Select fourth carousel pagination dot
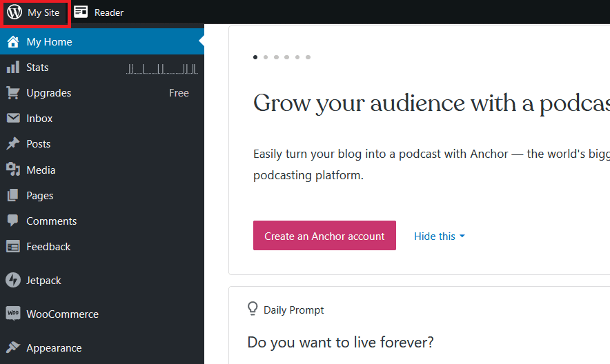 pyautogui.click(x=287, y=57)
